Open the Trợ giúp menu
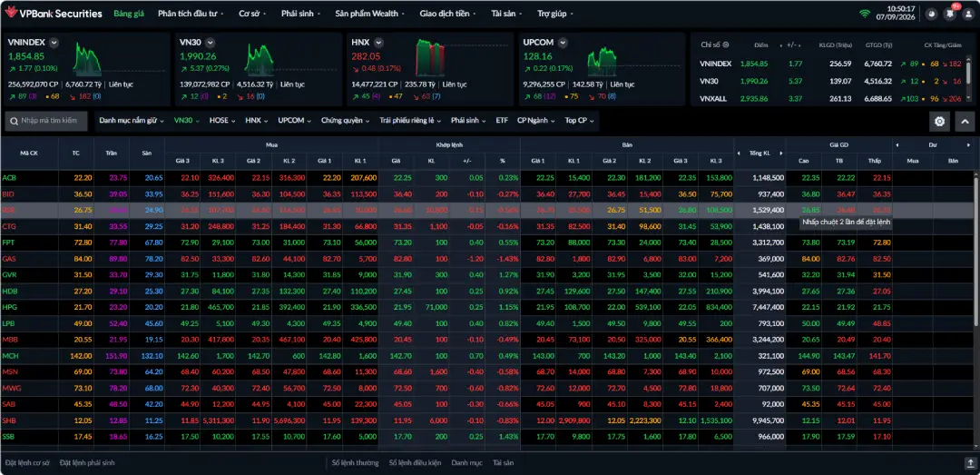Viewport: 980px width, 475px height. [x=555, y=14]
